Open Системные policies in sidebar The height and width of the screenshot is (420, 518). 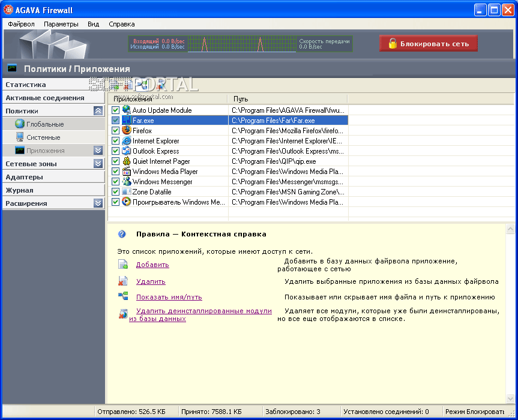(43, 137)
